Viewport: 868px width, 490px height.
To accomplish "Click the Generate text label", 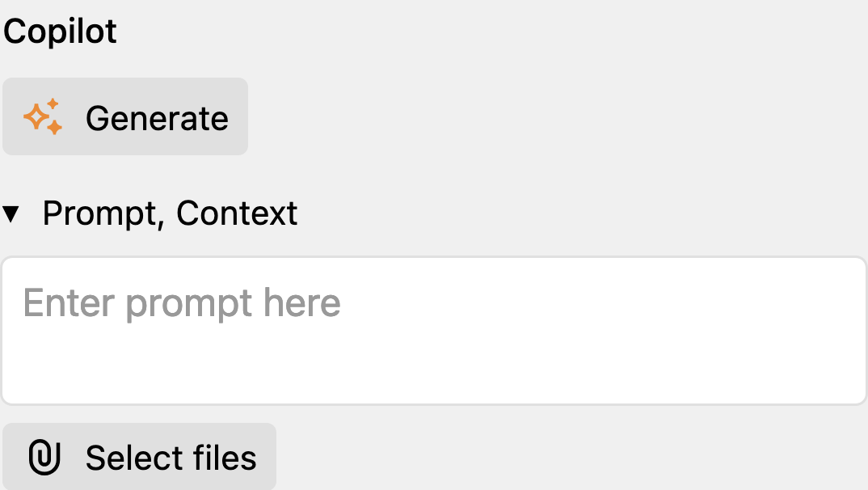I will (x=157, y=119).
